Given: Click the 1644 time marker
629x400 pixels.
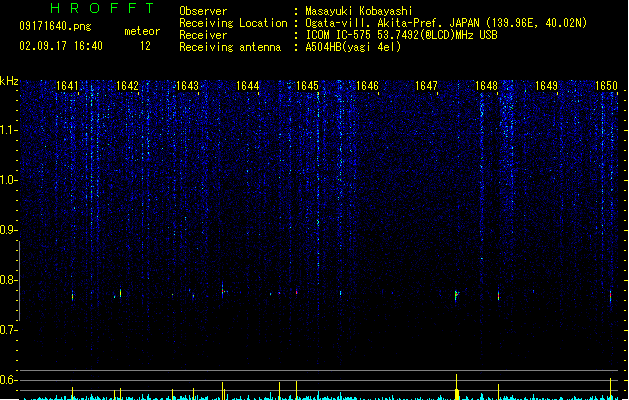Looking at the screenshot, I should tap(248, 86).
